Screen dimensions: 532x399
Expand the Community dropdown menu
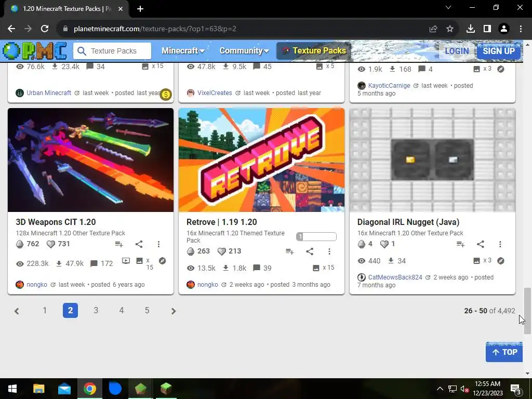(x=244, y=51)
